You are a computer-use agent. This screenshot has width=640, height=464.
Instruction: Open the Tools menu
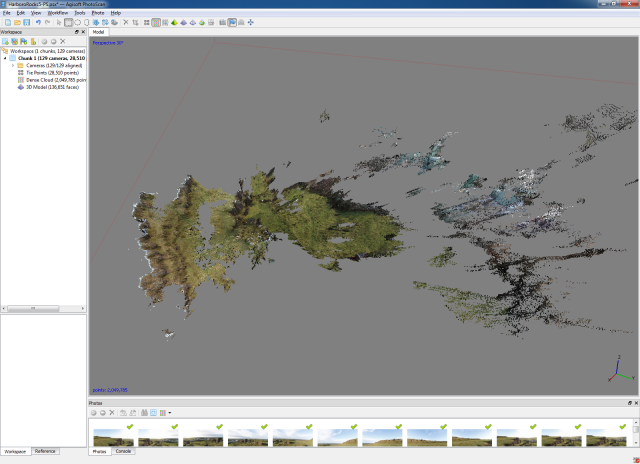[80, 13]
